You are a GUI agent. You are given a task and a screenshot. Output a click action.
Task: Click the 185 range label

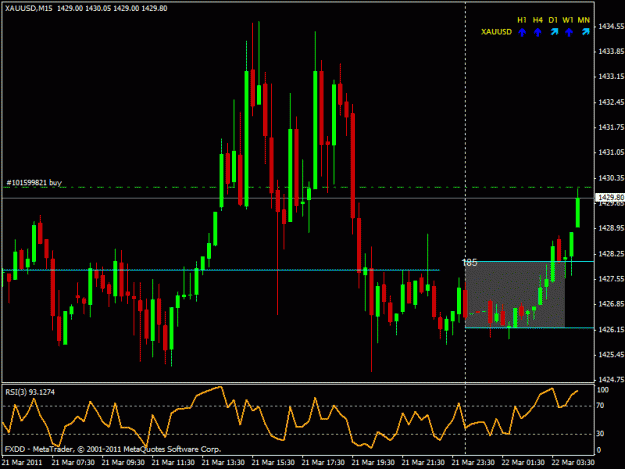tap(469, 263)
